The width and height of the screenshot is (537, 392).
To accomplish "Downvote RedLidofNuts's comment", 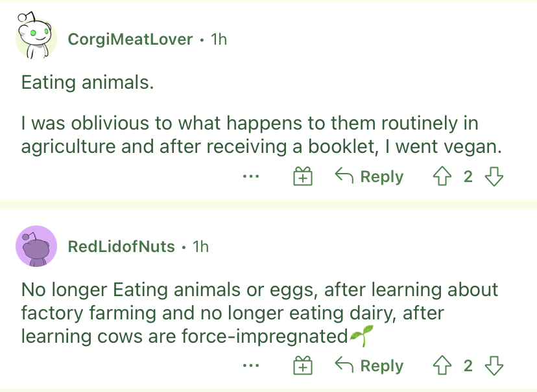I will click(494, 365).
